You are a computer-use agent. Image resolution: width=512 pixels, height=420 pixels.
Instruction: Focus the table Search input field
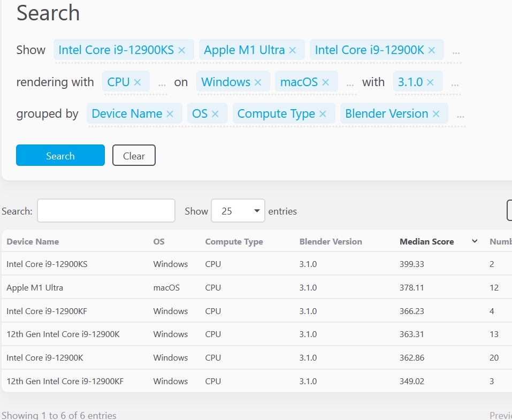[106, 211]
